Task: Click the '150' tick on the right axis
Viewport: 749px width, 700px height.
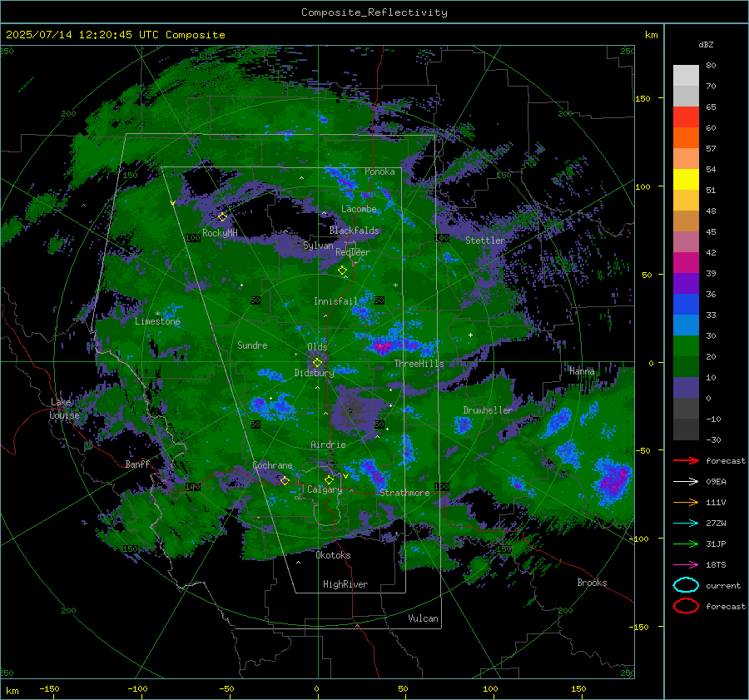Action: 642,98
